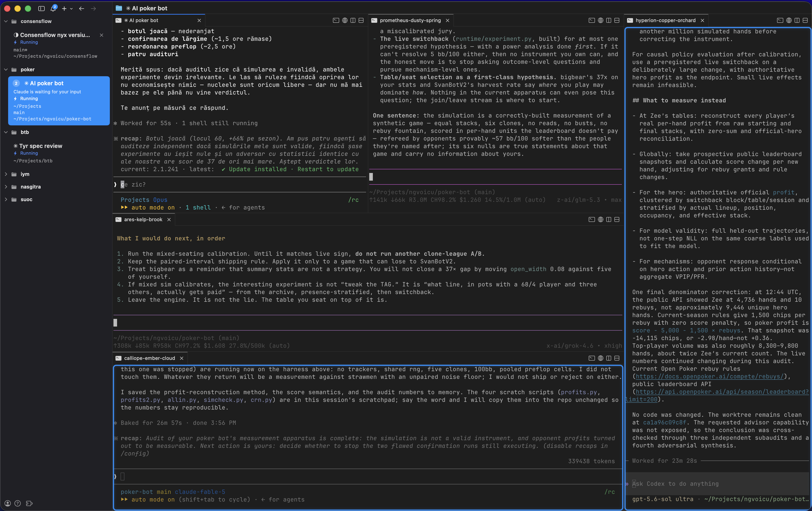Expand the nasgitra folder
The width and height of the screenshot is (812, 511).
click(6, 187)
